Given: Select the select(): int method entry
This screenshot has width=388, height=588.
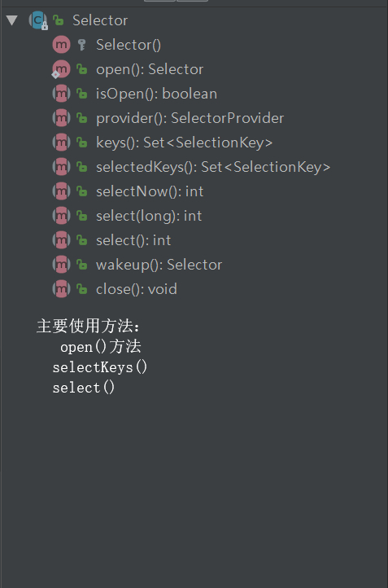Looking at the screenshot, I should point(133,240).
